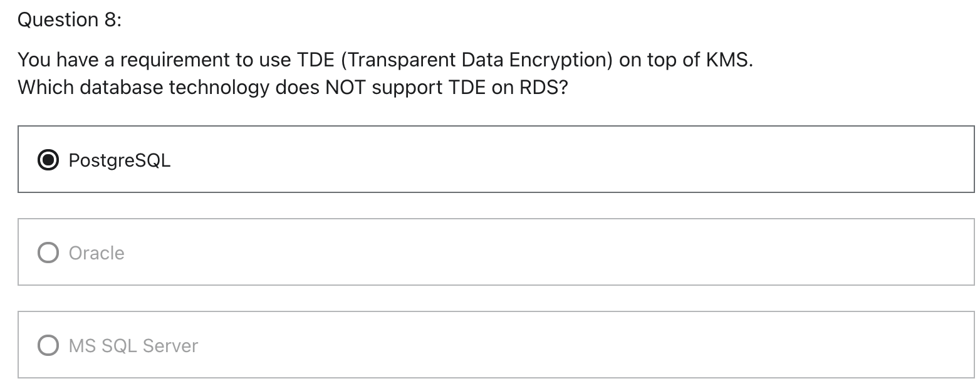Viewport: 980px width, 391px height.
Task: Choose the Oracle radio button
Action: (x=48, y=253)
